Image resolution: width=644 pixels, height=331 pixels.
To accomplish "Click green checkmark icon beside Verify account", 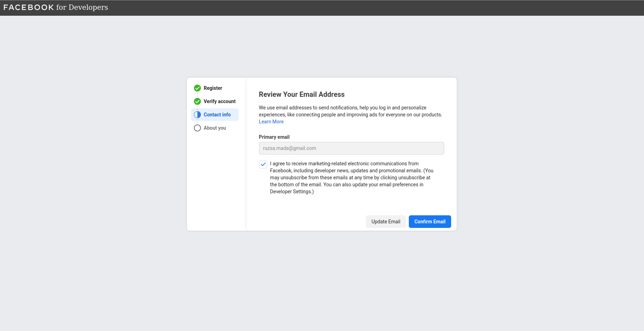I will click(197, 101).
